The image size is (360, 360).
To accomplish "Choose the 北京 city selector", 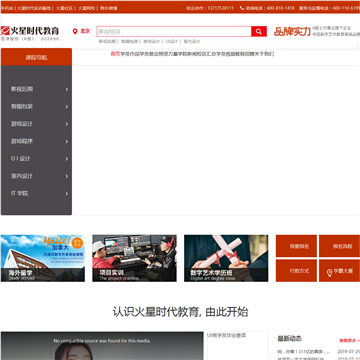I will (85, 31).
